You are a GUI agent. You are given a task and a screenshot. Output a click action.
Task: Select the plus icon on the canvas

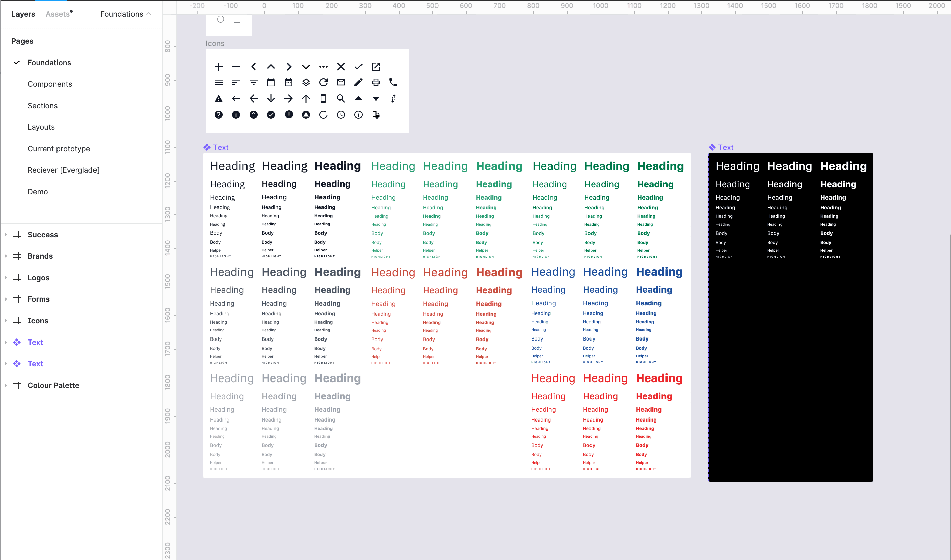218,67
